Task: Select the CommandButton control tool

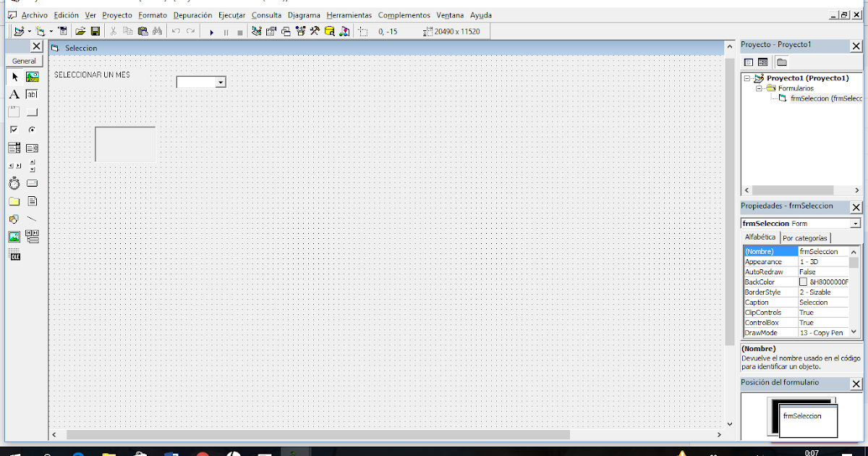Action: [x=33, y=111]
